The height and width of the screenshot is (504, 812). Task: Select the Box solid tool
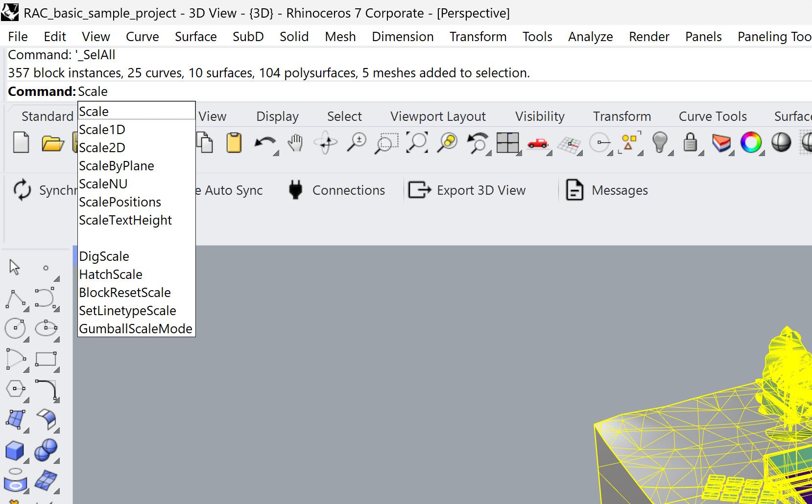point(15,451)
